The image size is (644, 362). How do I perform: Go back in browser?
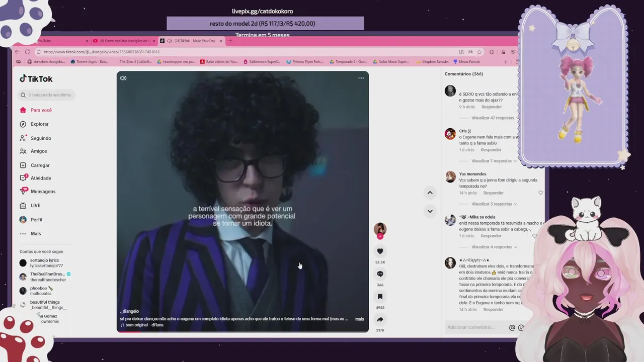coord(17,52)
